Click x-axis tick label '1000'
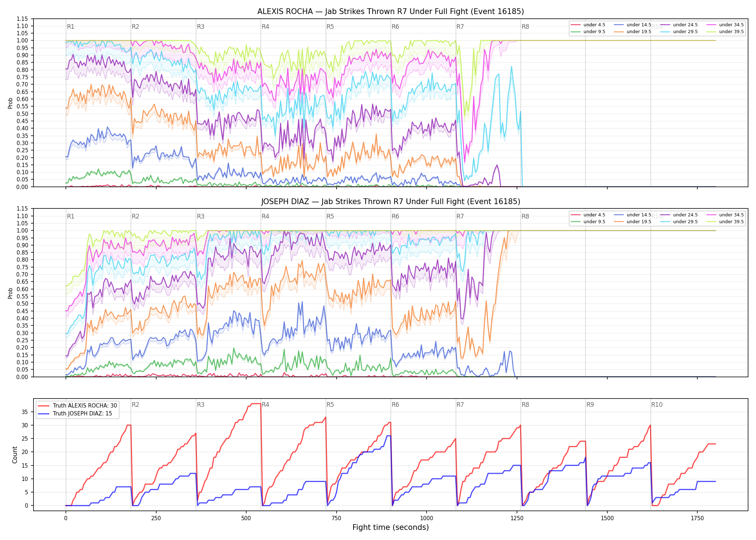 [427, 518]
